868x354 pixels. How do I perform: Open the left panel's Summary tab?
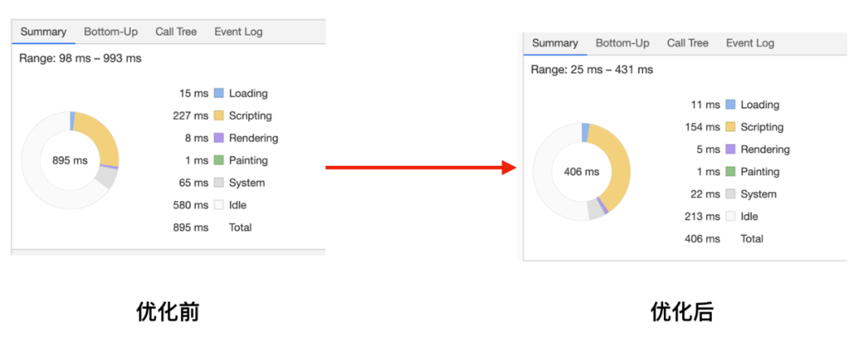tap(43, 32)
